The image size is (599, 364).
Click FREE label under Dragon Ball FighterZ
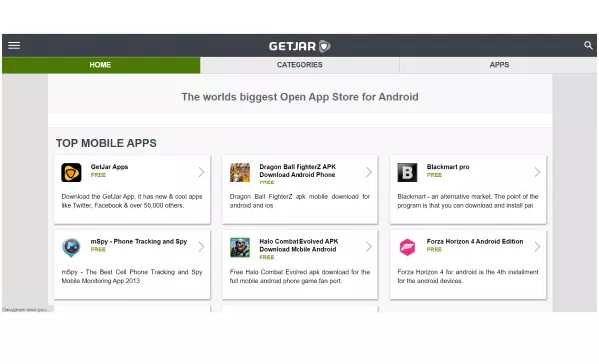click(267, 182)
